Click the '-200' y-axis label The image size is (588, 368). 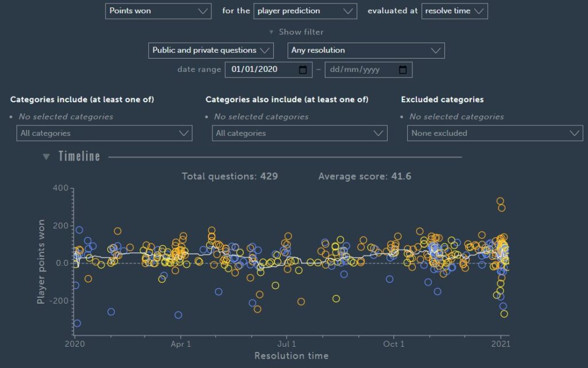59,301
